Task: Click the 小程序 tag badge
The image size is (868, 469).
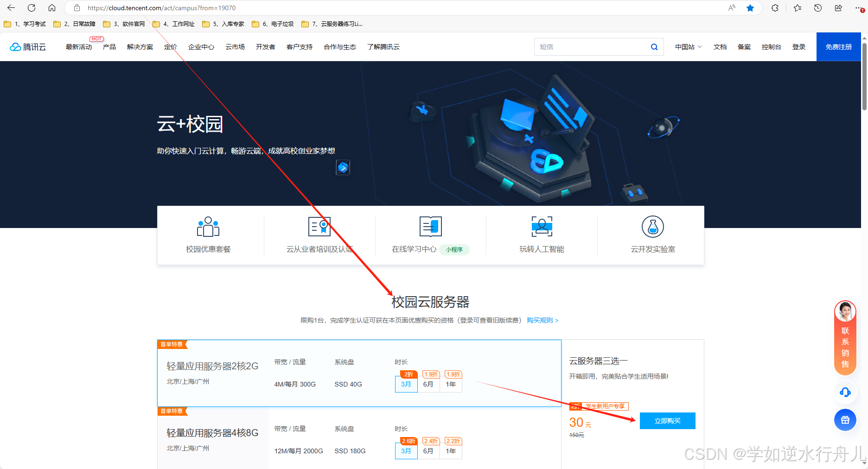Action: (454, 249)
